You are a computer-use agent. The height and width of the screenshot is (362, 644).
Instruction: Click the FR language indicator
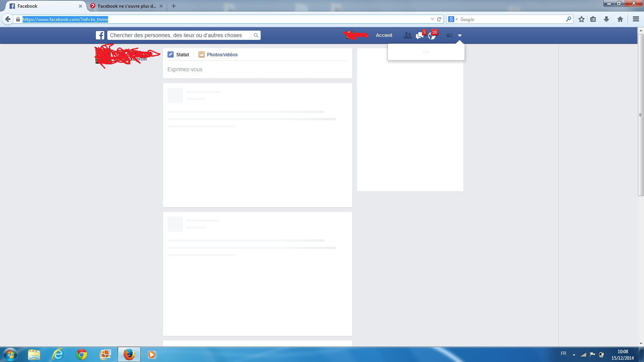click(x=563, y=354)
